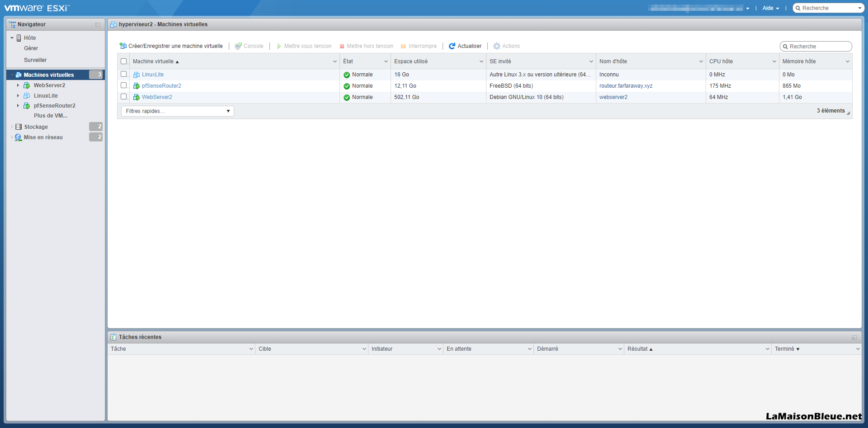868x428 pixels.
Task: Click the pfSenseRouter2 VM icon in navigator
Action: click(27, 106)
